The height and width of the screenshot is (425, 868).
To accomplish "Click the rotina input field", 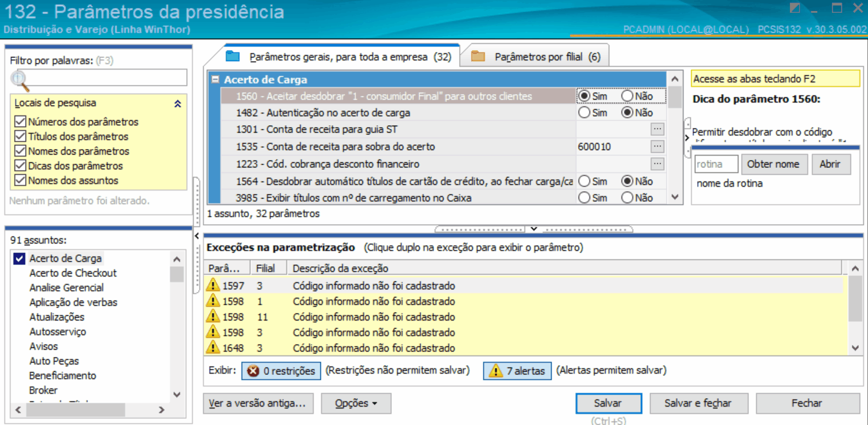I will (717, 164).
